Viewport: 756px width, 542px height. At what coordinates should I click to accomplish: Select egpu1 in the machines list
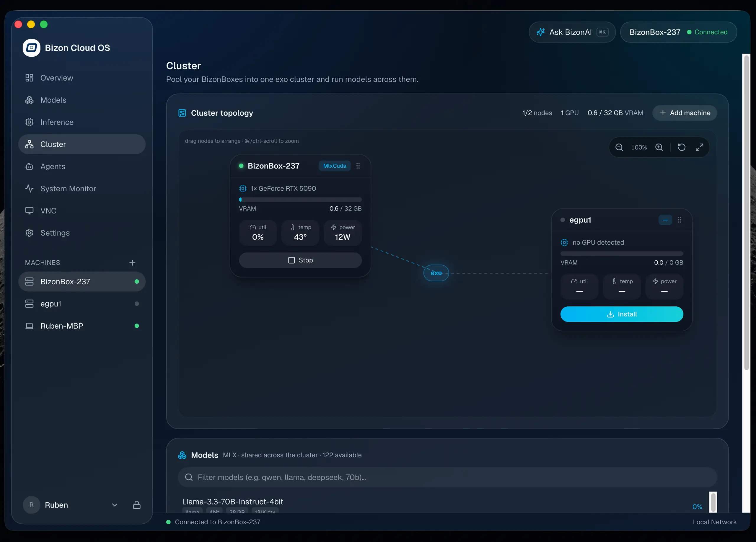[82, 304]
